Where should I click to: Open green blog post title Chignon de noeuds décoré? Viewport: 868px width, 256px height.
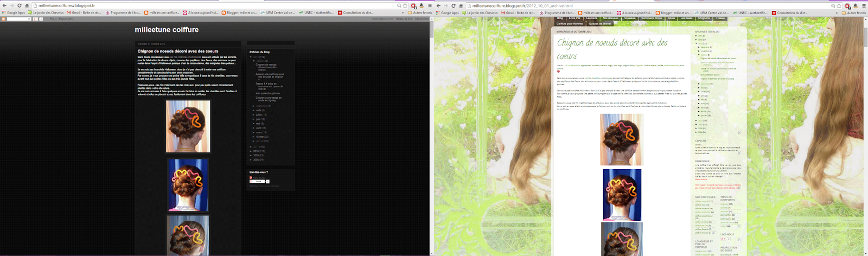(x=612, y=49)
